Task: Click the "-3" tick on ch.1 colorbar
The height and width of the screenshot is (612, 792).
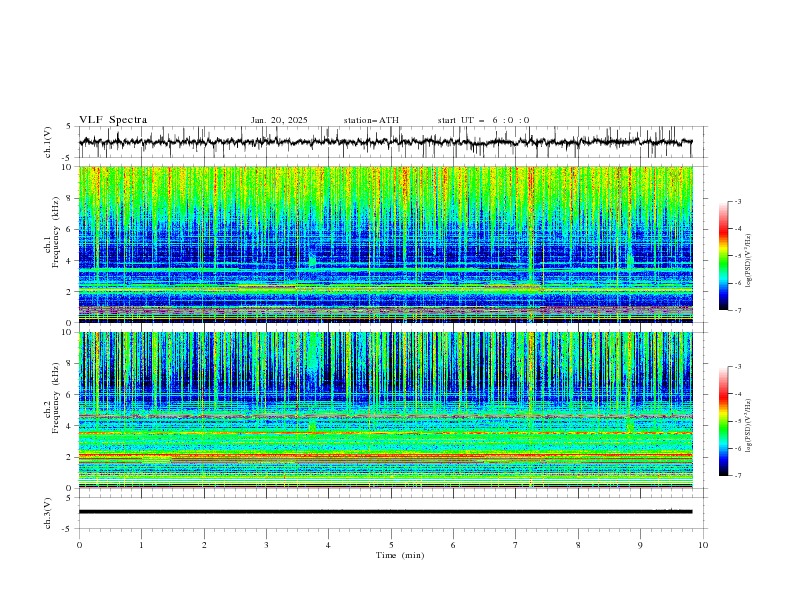Action: 738,201
